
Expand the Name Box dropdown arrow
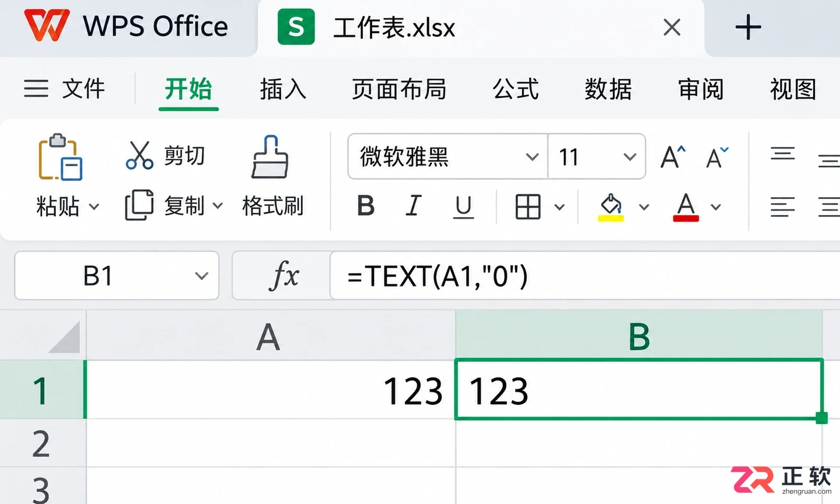(x=201, y=276)
